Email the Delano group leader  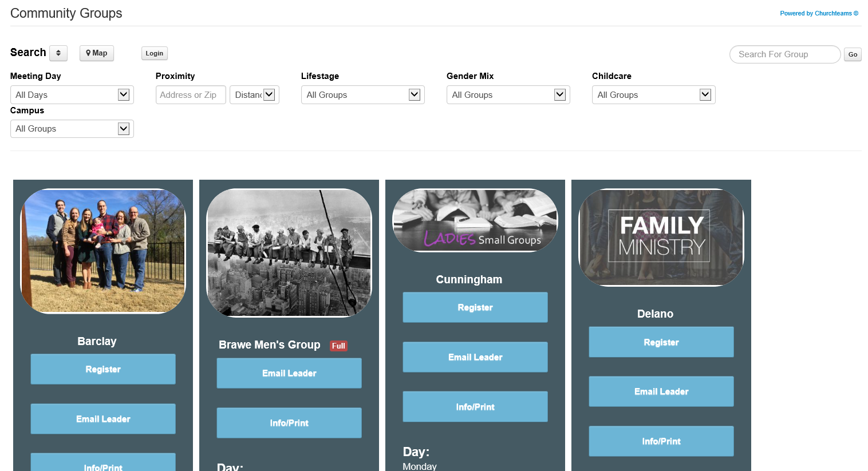tap(661, 391)
